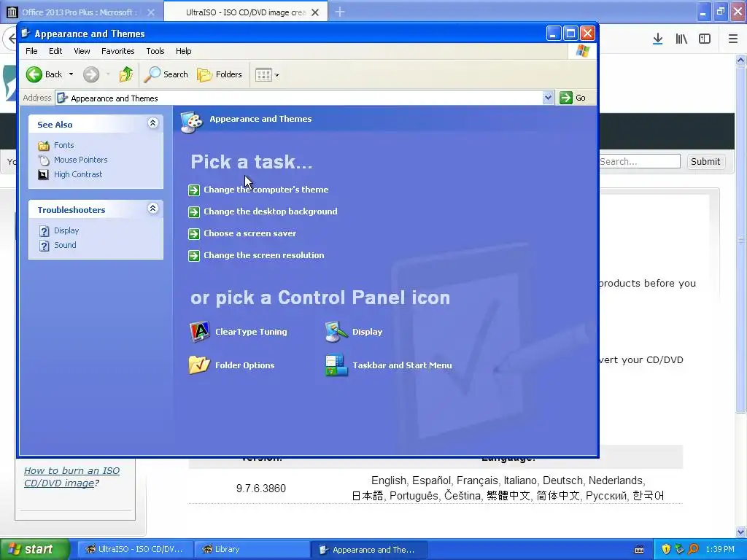747x560 pixels.
Task: Toggle the Folders pane button
Action: [220, 74]
